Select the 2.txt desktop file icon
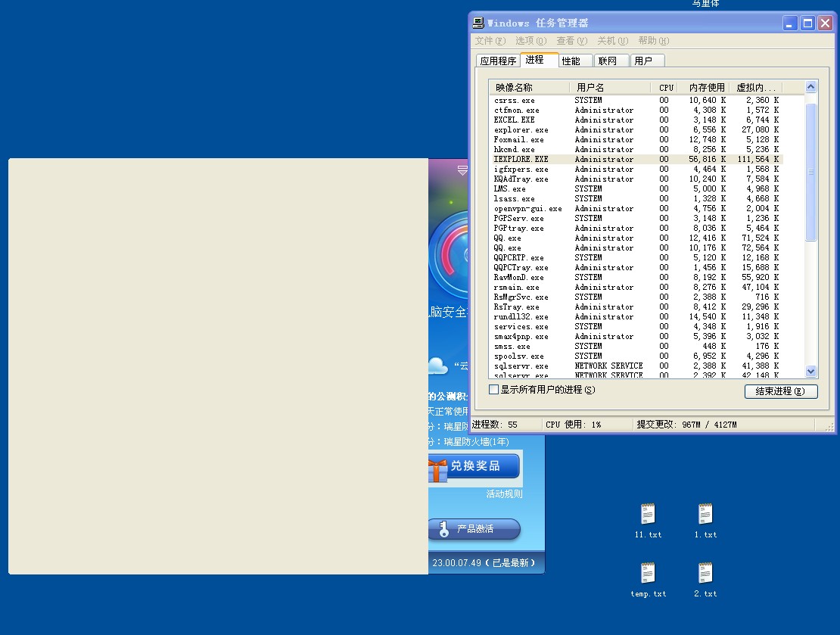 click(x=705, y=573)
